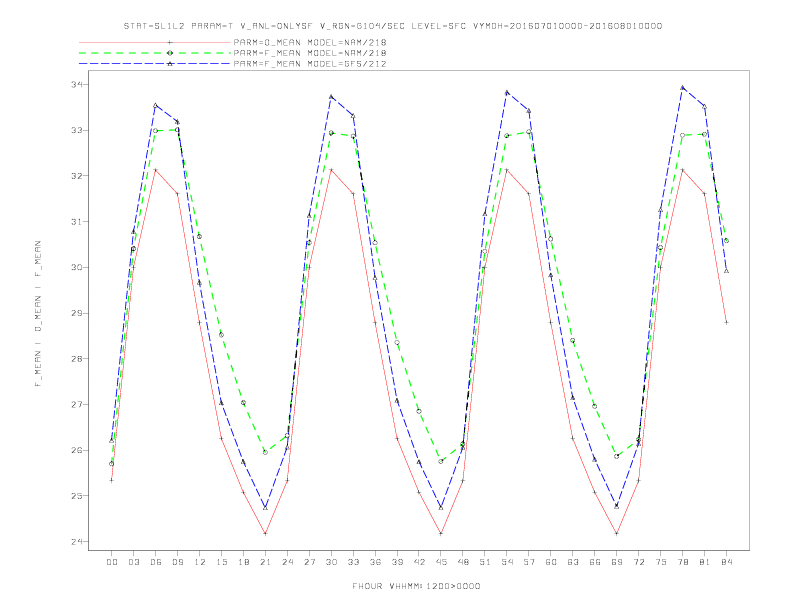Image resolution: width=792 pixels, height=612 pixels.
Task: Click y-axis tick label 24
Action: coord(77,541)
